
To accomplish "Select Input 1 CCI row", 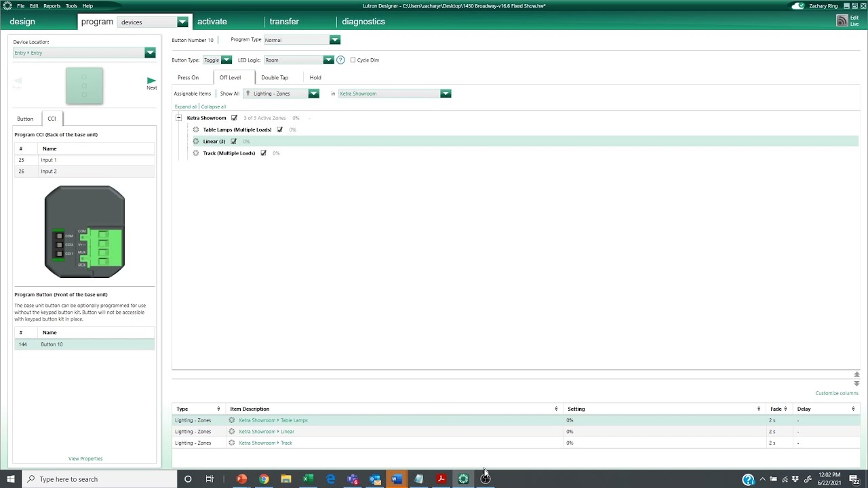I will pyautogui.click(x=84, y=160).
